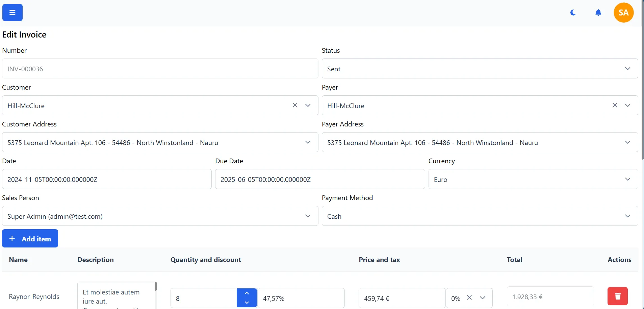Click the Due Date field
Viewport: 644px width, 309px height.
click(320, 179)
